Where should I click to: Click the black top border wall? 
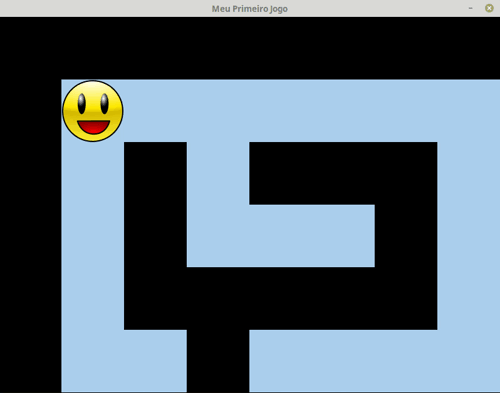[250, 48]
